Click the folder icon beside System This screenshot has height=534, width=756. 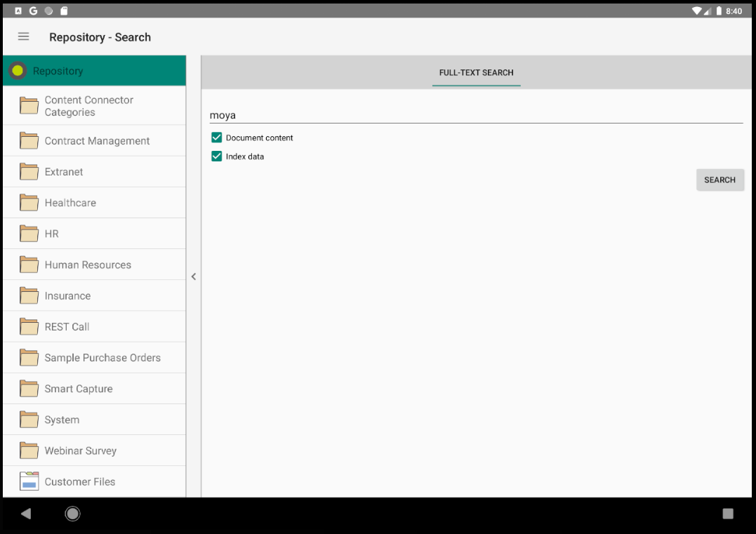tap(28, 419)
